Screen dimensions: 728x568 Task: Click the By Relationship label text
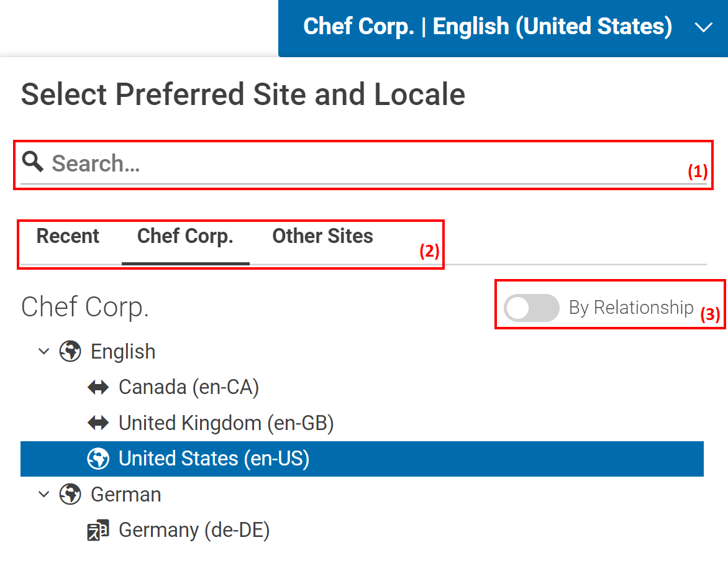(630, 308)
